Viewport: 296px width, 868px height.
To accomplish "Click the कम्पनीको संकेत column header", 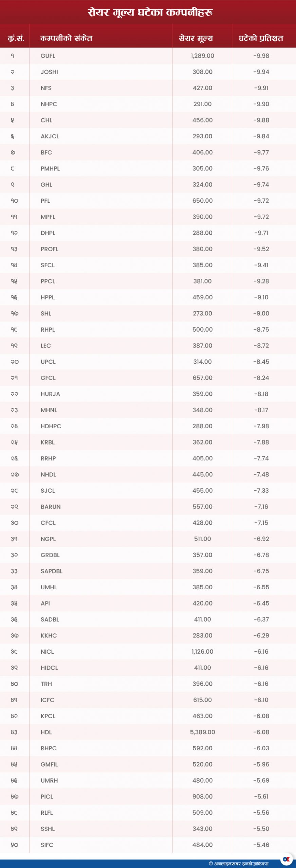I will (66, 38).
